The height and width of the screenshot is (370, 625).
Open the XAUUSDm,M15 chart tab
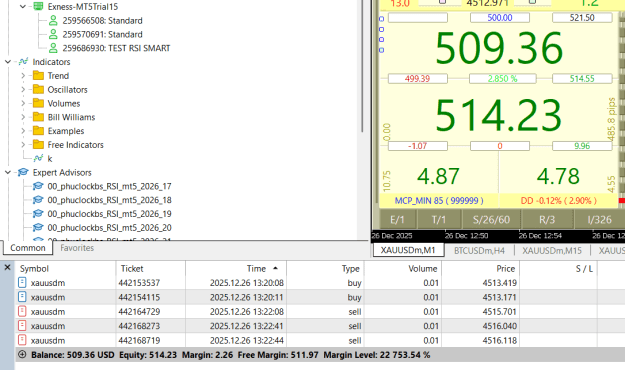pyautogui.click(x=552, y=251)
